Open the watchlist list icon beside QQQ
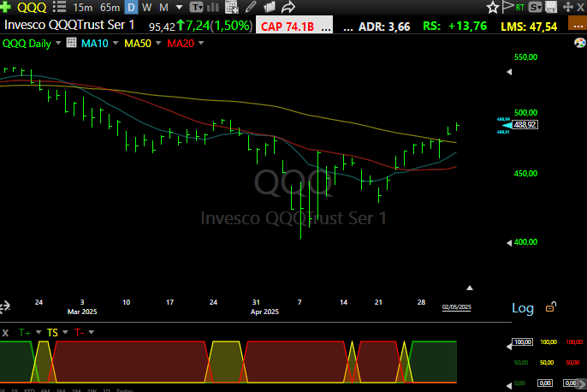Image resolution: width=587 pixels, height=392 pixels. point(59,7)
